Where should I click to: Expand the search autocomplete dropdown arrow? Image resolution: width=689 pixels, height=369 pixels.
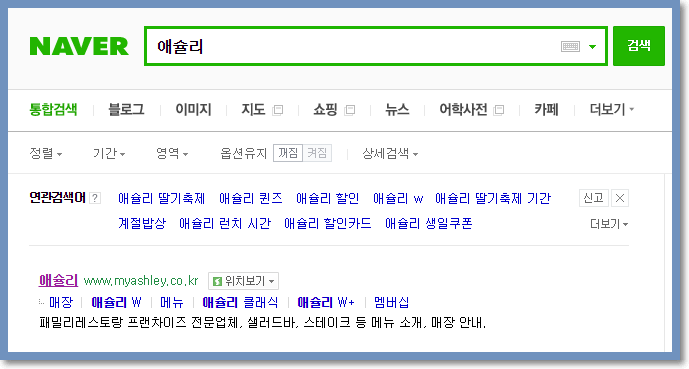point(592,47)
